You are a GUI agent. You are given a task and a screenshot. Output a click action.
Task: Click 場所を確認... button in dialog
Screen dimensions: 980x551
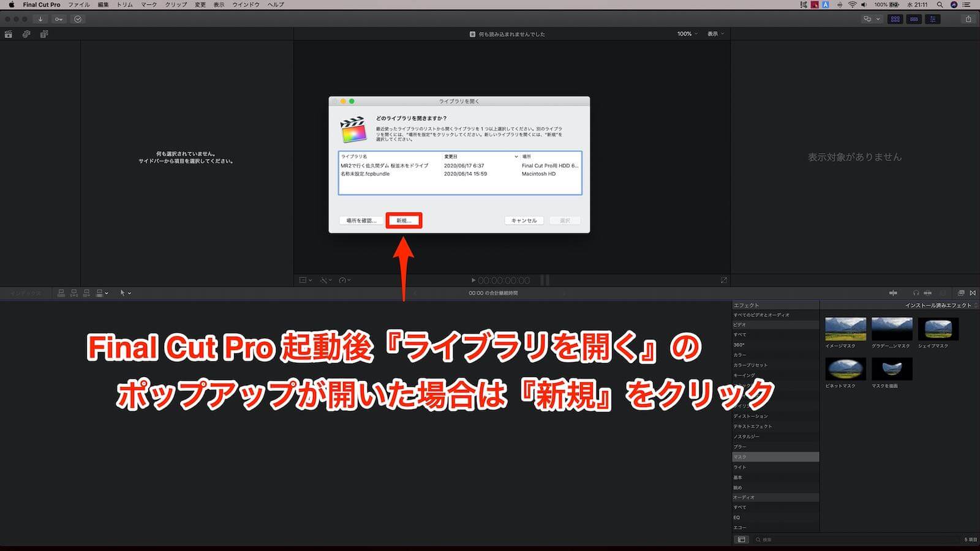361,220
